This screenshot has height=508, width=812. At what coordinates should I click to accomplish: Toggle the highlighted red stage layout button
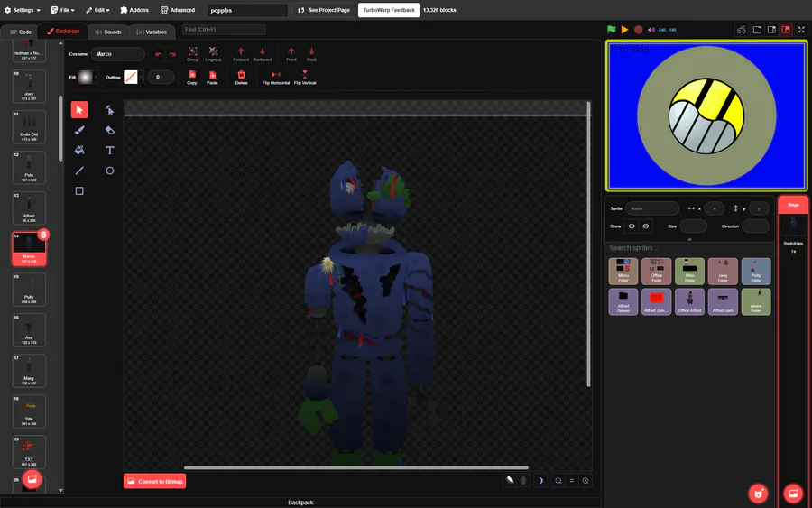coord(786,30)
